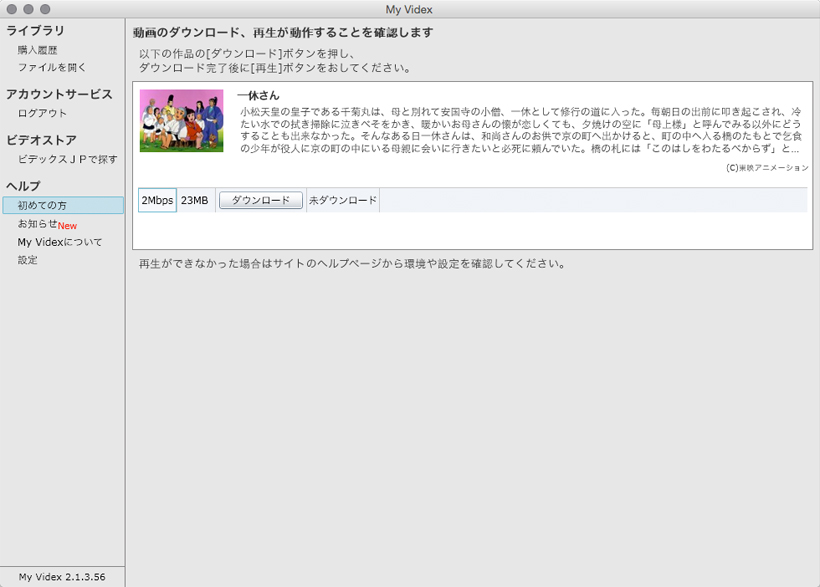
Task: Click the My Videx 2.1.3.56 version label
Action: pyautogui.click(x=62, y=577)
